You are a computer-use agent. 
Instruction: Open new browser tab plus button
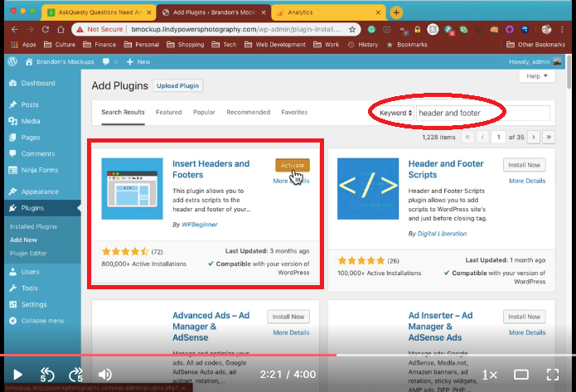[x=396, y=12]
